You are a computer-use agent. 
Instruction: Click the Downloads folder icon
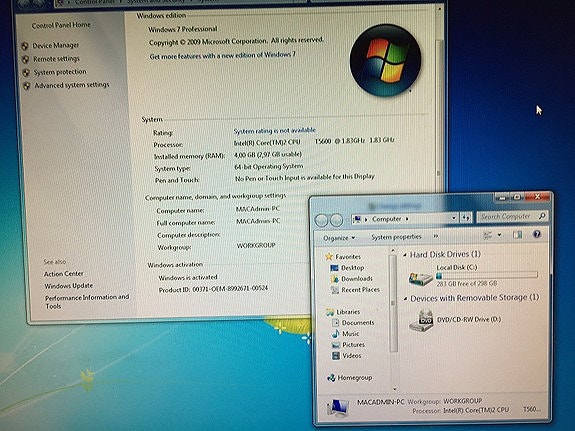pos(335,279)
